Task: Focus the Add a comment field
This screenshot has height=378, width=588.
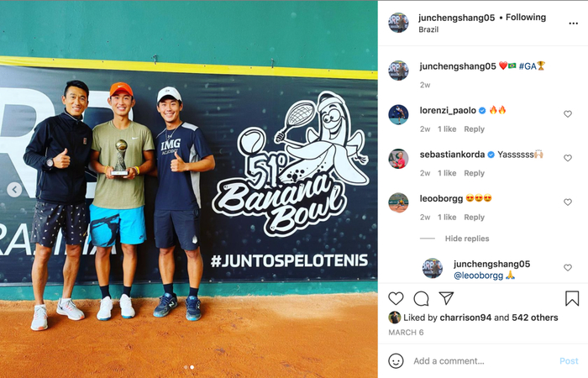Action: 483,361
